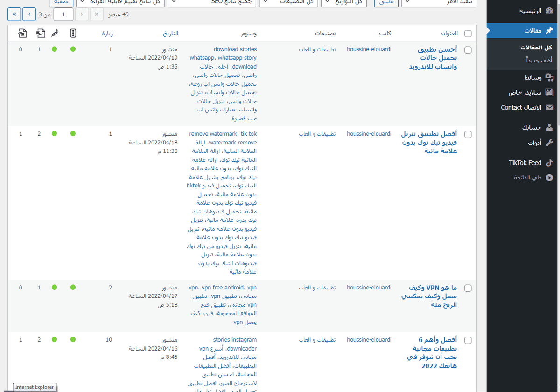Collapse the menu via طي القائمة arrow icon

[549, 178]
